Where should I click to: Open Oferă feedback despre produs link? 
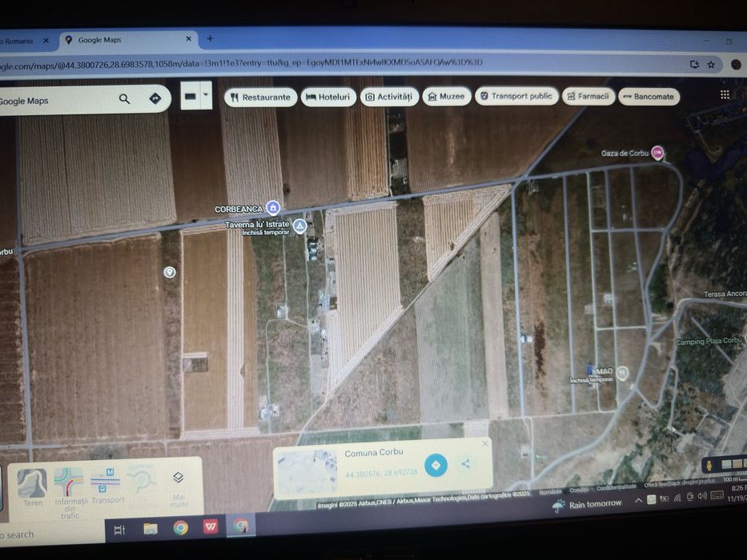tap(680, 483)
